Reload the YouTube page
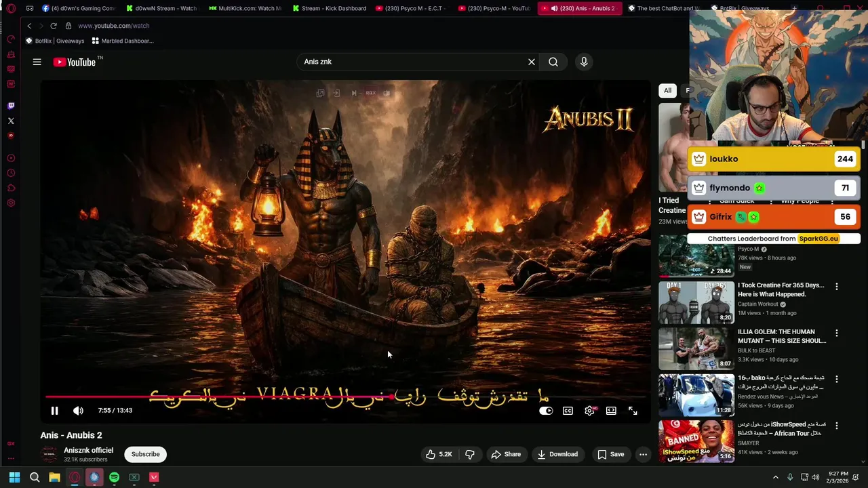Viewport: 868px width, 488px height. pos(54,26)
